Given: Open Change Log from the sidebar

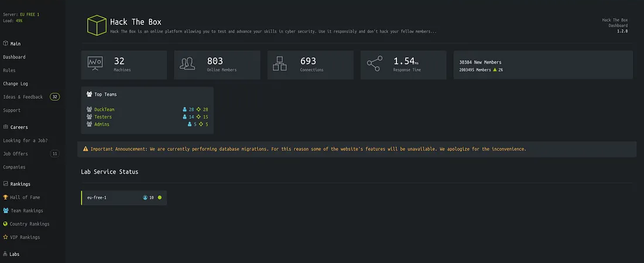Looking at the screenshot, I should click(15, 84).
